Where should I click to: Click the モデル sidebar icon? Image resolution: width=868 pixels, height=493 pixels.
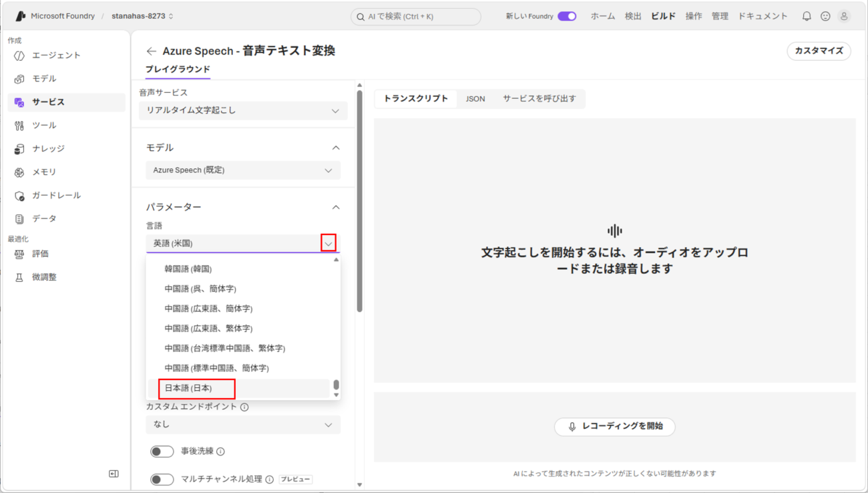(x=19, y=79)
